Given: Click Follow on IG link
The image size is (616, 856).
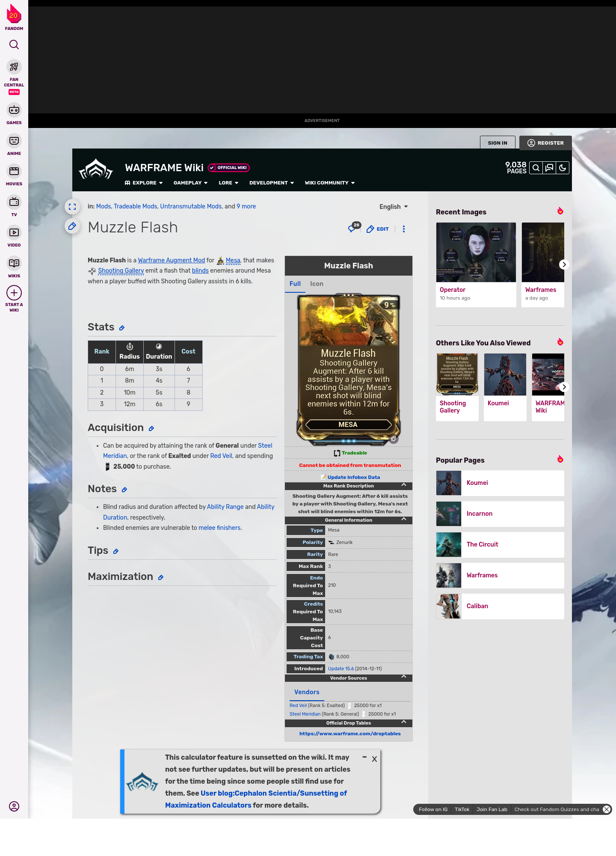Looking at the screenshot, I should pyautogui.click(x=433, y=809).
